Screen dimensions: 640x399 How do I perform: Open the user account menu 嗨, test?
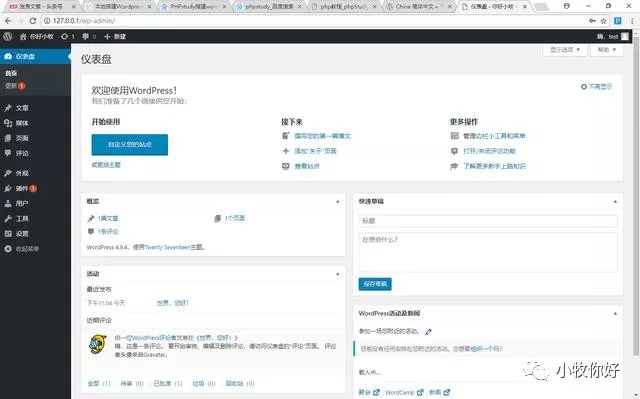[612, 36]
